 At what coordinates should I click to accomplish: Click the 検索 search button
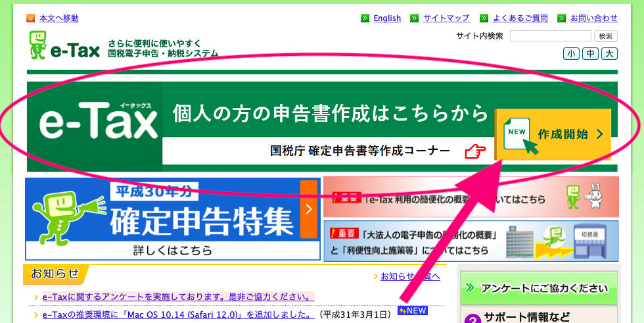point(605,36)
